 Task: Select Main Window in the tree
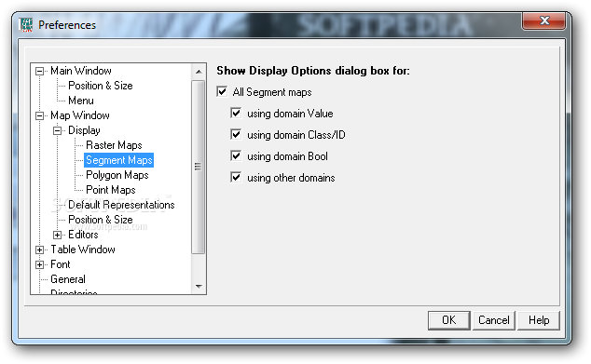[x=81, y=71]
